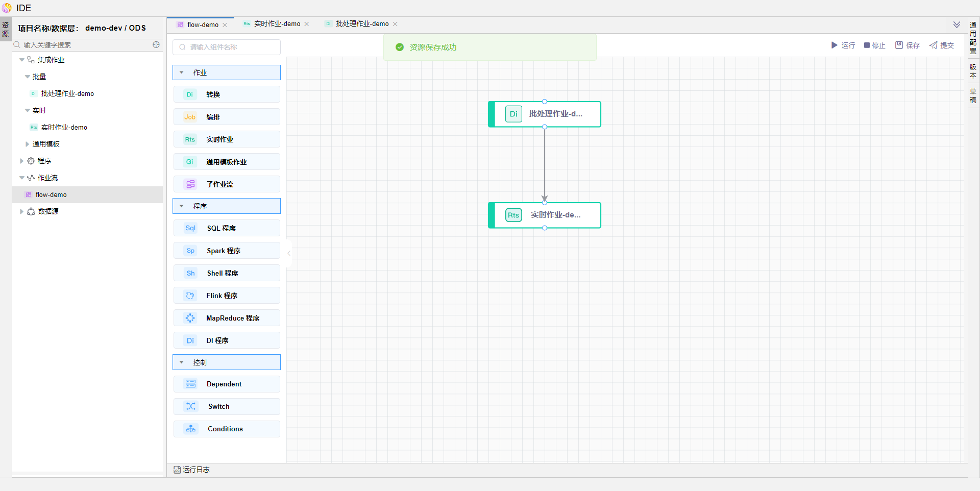
Task: Expand the 通用模板 tree folder
Action: 28,144
